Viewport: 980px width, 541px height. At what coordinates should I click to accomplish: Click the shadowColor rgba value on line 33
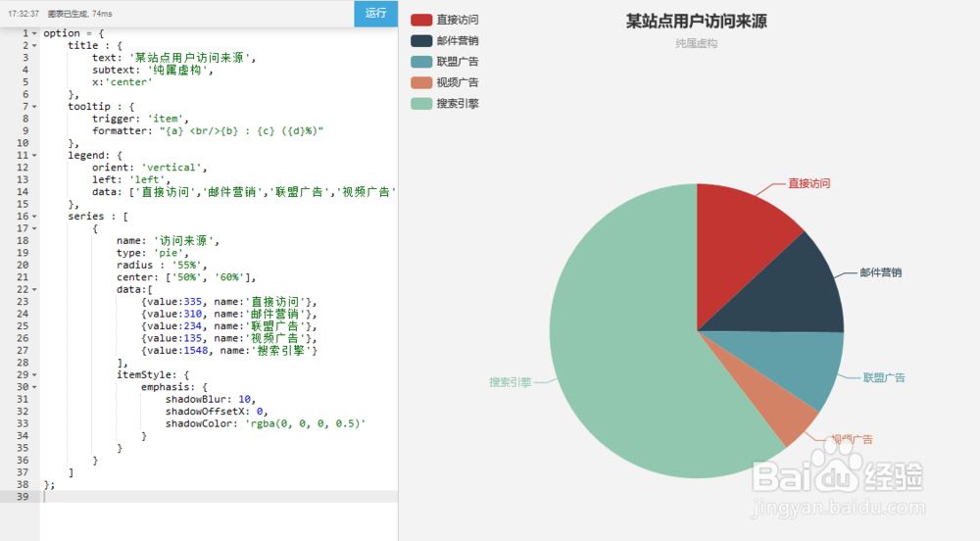(x=306, y=423)
